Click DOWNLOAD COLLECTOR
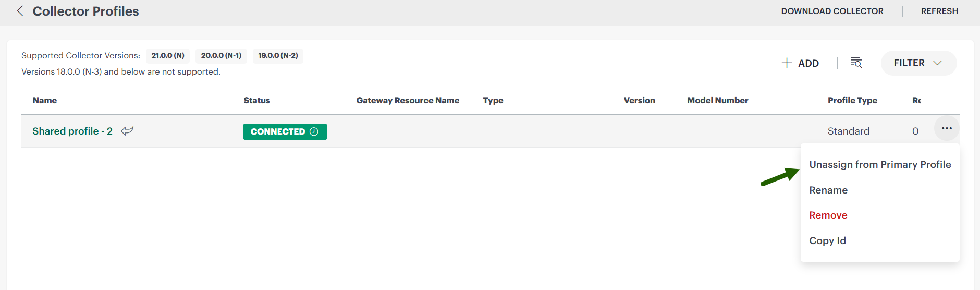This screenshot has height=290, width=980. [832, 11]
